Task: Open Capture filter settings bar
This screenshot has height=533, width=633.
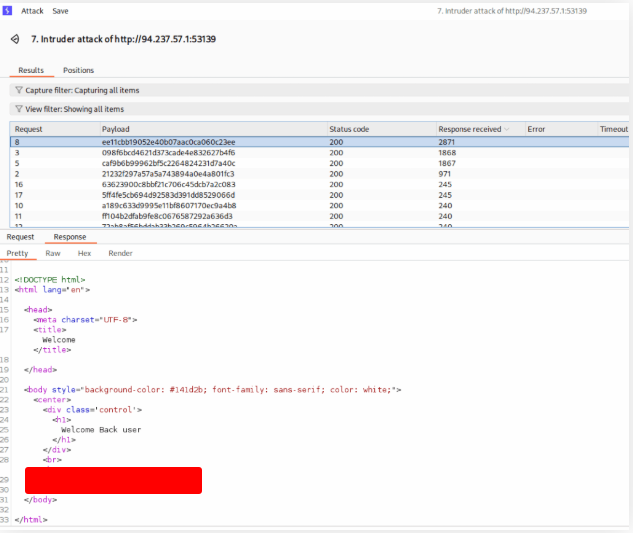Action: (320, 90)
